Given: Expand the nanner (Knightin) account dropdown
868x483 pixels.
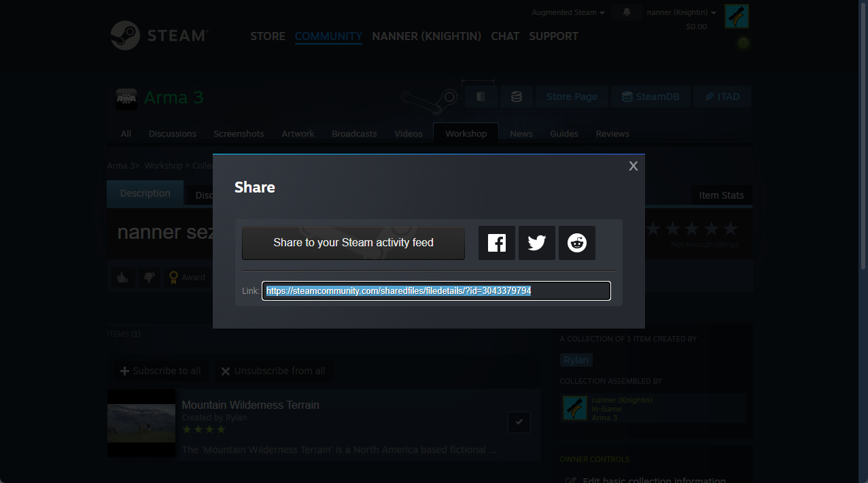Looking at the screenshot, I should tap(682, 12).
